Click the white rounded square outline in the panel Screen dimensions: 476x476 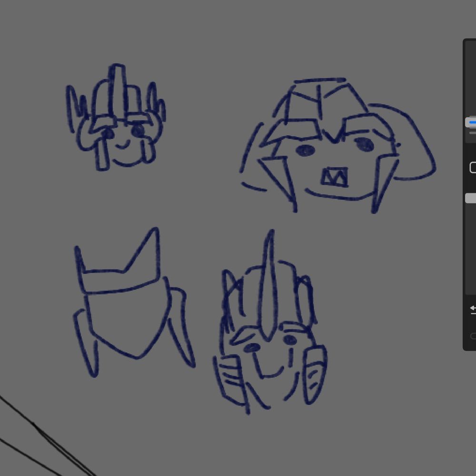(473, 168)
